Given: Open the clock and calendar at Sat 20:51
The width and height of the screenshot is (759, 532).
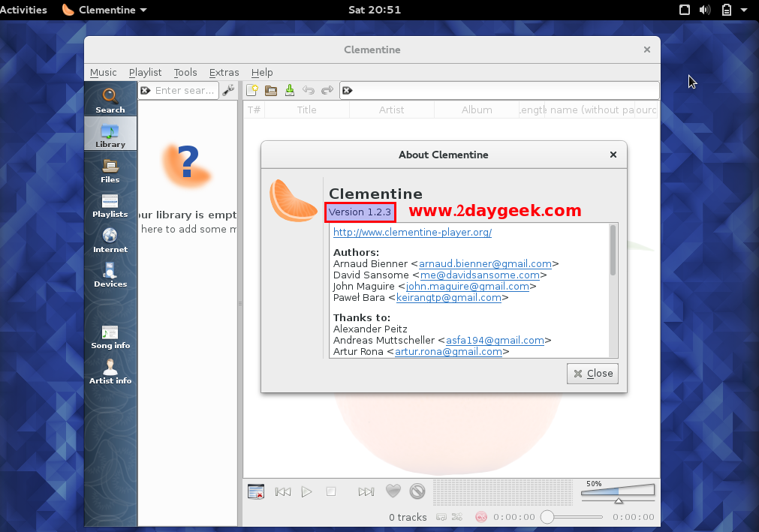Looking at the screenshot, I should point(375,10).
